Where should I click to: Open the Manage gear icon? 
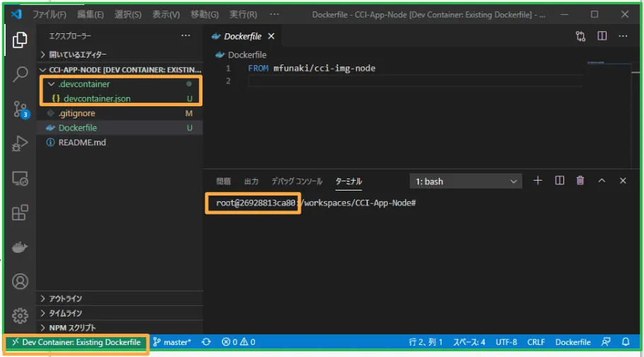(20, 316)
